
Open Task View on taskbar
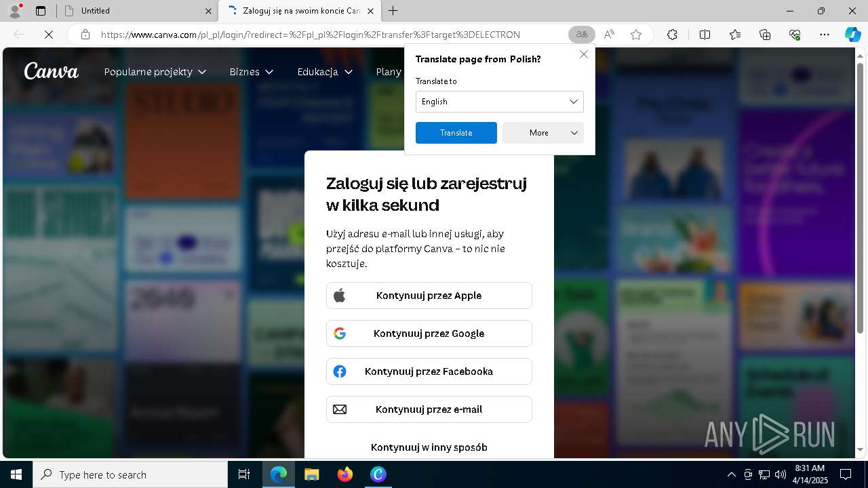(x=244, y=474)
